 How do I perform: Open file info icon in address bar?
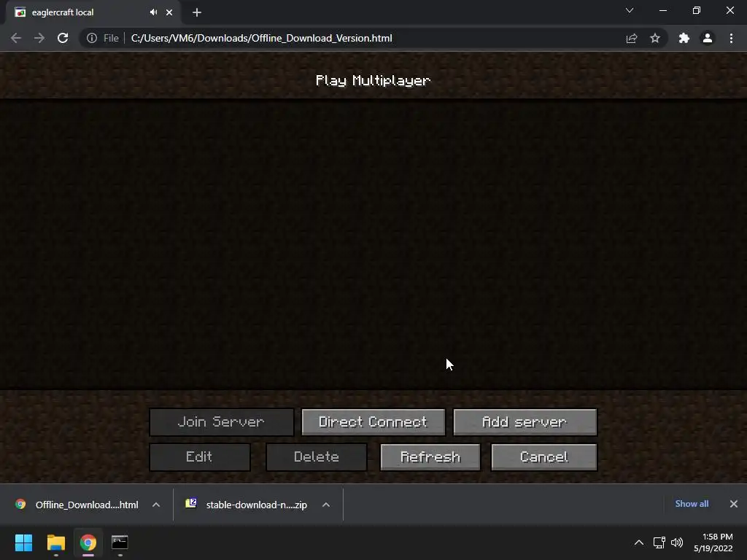92,38
